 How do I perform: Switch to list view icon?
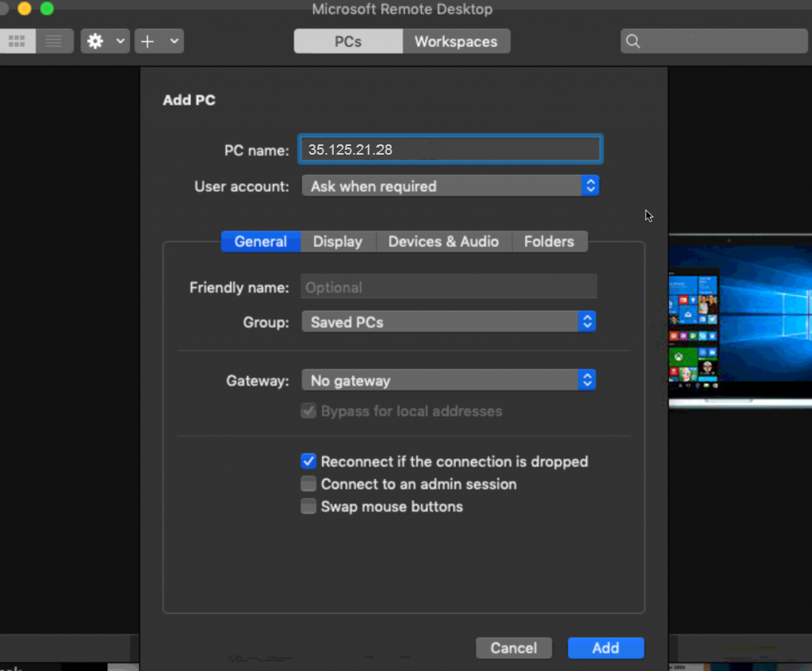click(x=54, y=41)
